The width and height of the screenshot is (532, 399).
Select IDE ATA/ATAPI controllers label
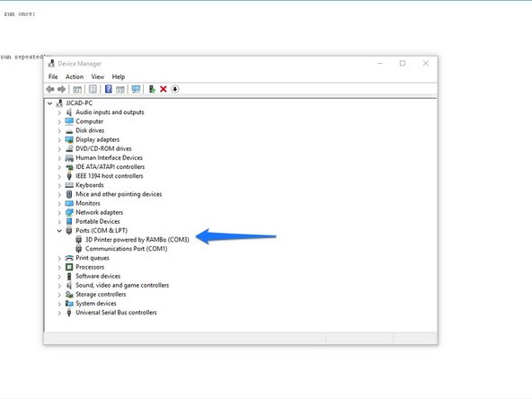110,167
